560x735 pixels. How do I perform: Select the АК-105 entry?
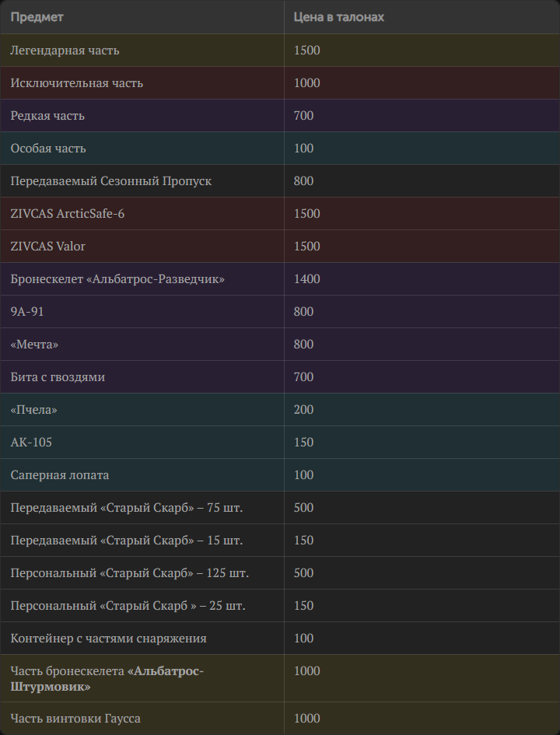(31, 443)
